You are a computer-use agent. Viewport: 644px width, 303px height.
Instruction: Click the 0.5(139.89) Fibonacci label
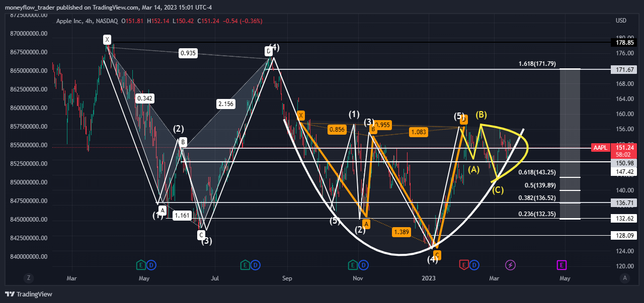pos(539,185)
